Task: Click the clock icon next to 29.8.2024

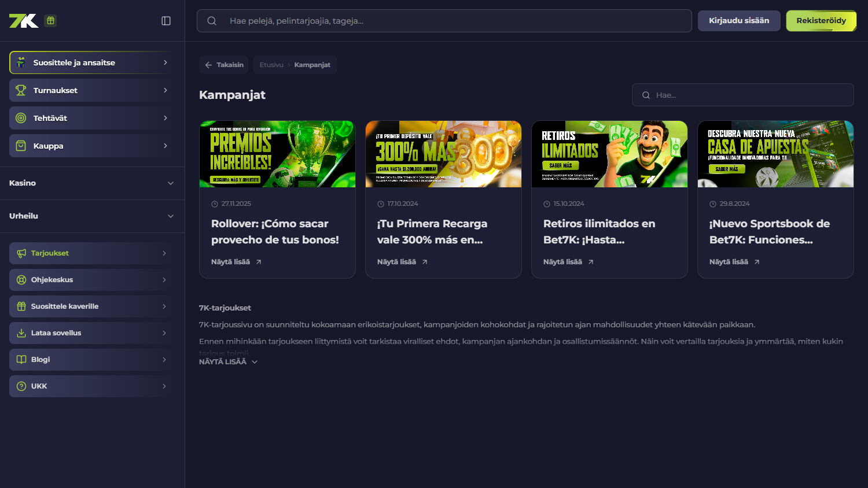Action: pyautogui.click(x=713, y=204)
